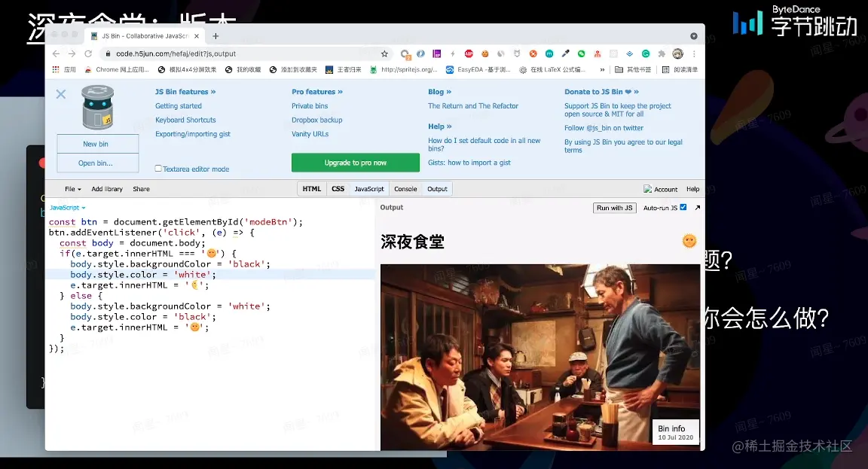Click Upgrade to pro now button
Image resolution: width=868 pixels, height=469 pixels.
pyautogui.click(x=356, y=163)
